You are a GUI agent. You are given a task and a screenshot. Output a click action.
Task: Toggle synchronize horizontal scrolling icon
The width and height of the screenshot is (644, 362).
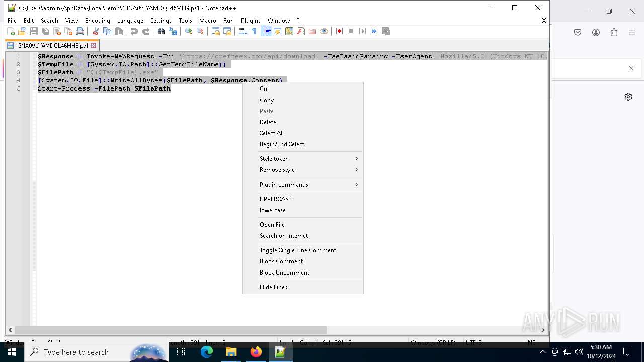[x=227, y=31]
